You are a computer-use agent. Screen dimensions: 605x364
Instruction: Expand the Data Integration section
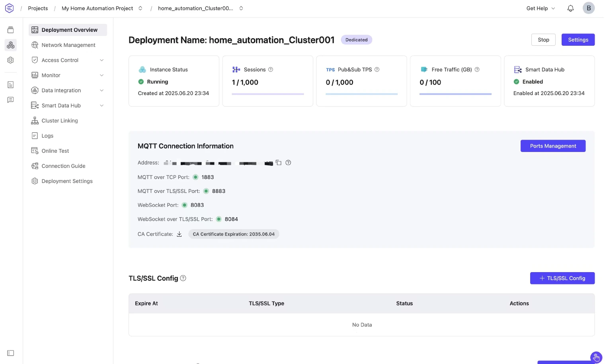click(x=68, y=90)
